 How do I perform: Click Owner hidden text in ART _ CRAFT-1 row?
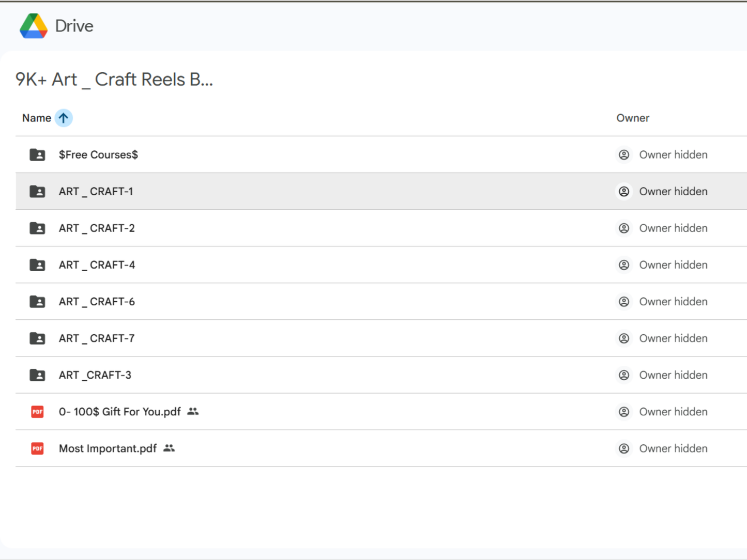click(x=673, y=191)
